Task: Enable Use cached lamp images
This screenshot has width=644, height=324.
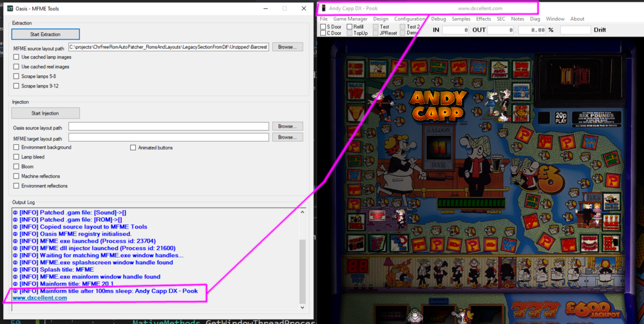Action: pos(17,57)
